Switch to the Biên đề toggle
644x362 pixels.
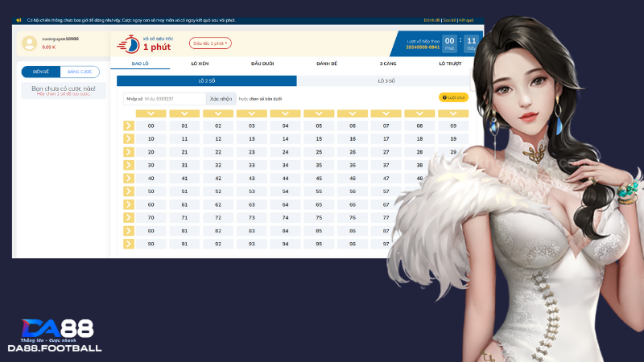point(40,72)
